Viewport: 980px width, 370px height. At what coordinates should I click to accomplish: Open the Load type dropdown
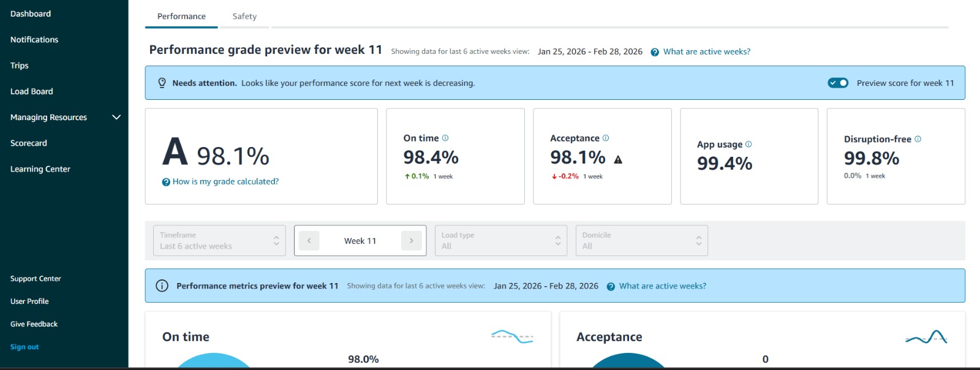coord(500,241)
